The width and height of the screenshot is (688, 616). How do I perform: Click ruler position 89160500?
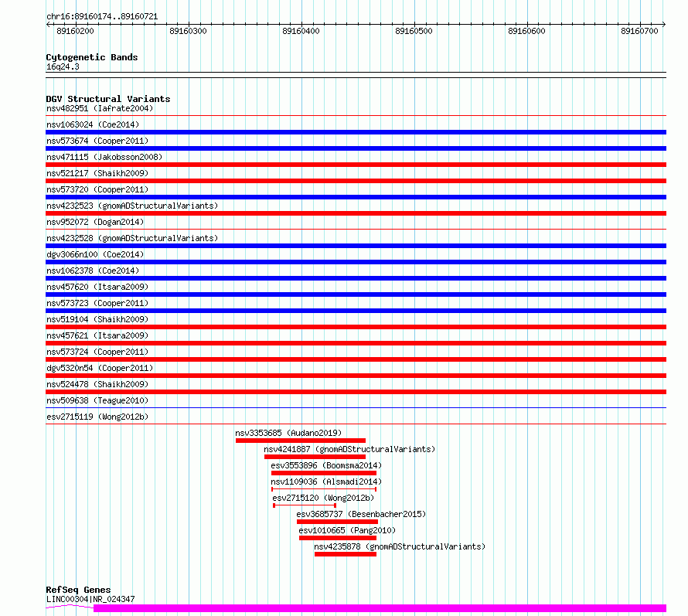click(414, 31)
